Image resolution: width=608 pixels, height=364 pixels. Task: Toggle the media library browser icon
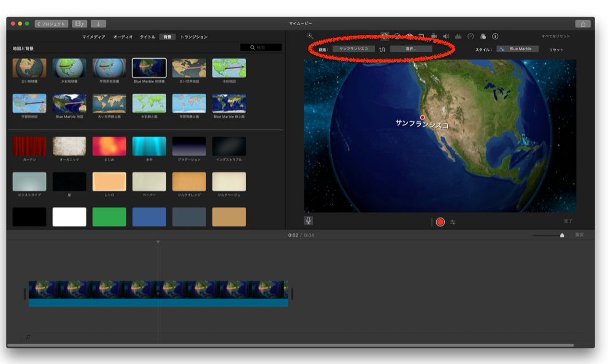pyautogui.click(x=80, y=24)
